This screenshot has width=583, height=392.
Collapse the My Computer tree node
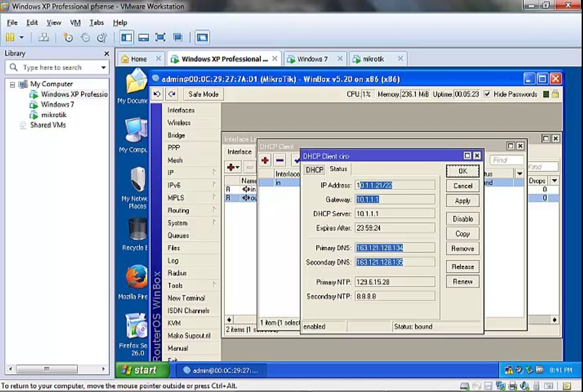click(x=13, y=84)
